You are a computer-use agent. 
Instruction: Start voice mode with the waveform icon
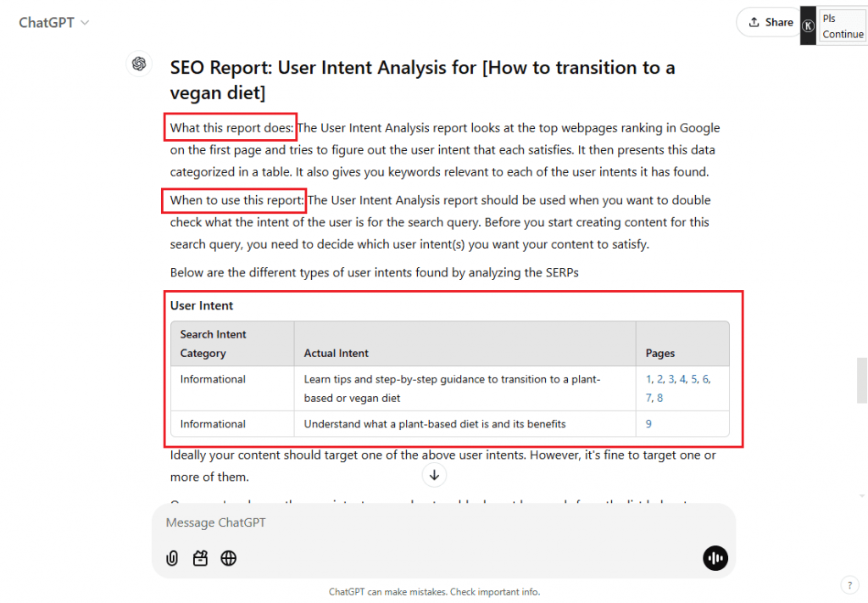(x=715, y=558)
